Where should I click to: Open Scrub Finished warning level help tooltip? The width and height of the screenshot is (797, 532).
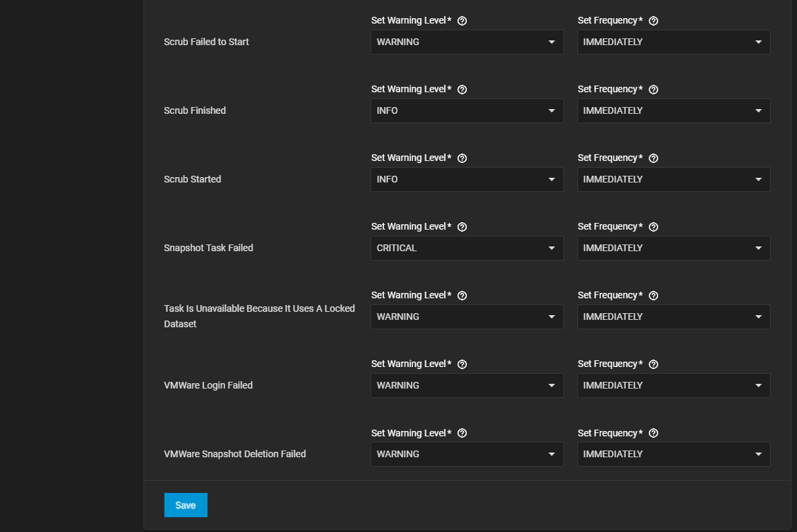(462, 90)
